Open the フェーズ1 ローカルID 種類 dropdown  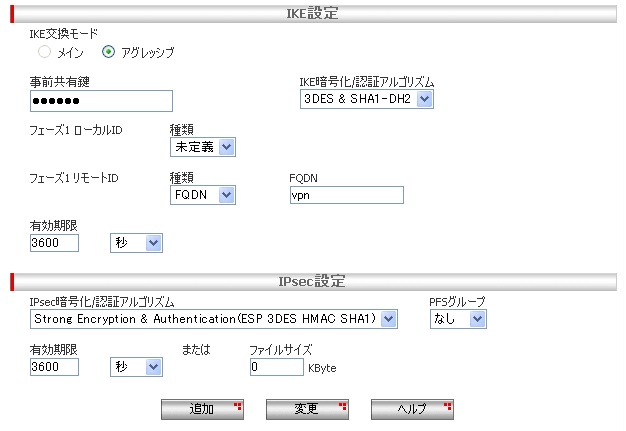[x=203, y=147]
